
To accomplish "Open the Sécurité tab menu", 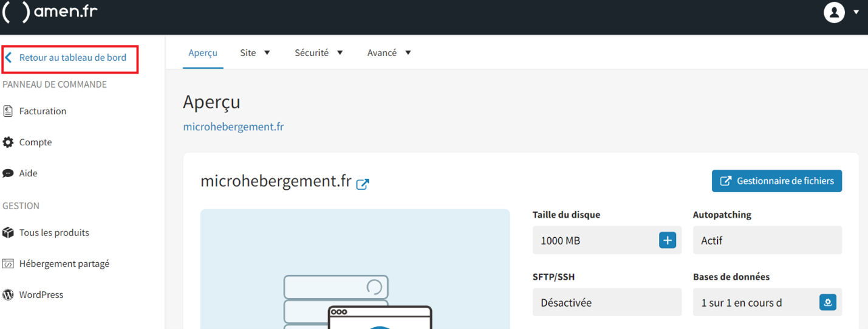I will tap(312, 53).
